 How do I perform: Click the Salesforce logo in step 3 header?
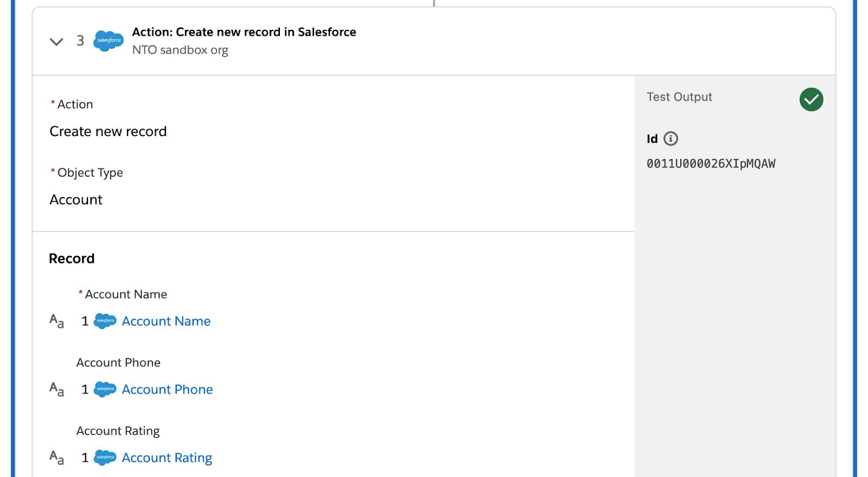(x=108, y=41)
